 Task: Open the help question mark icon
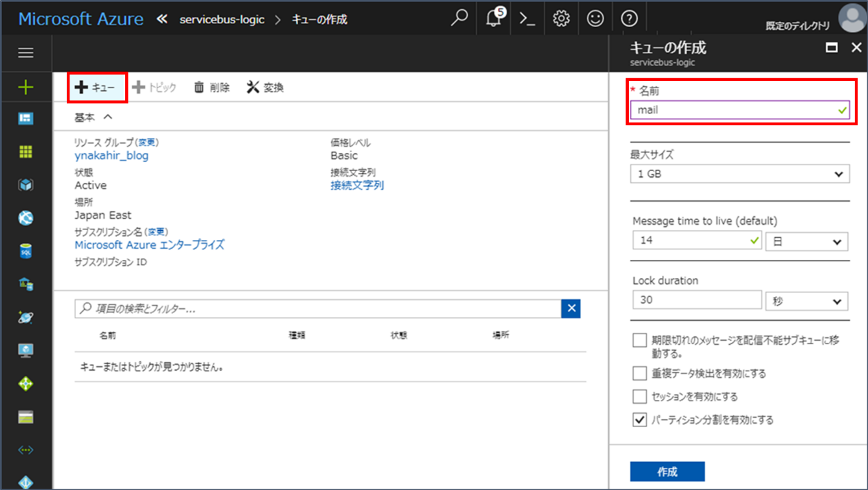629,19
